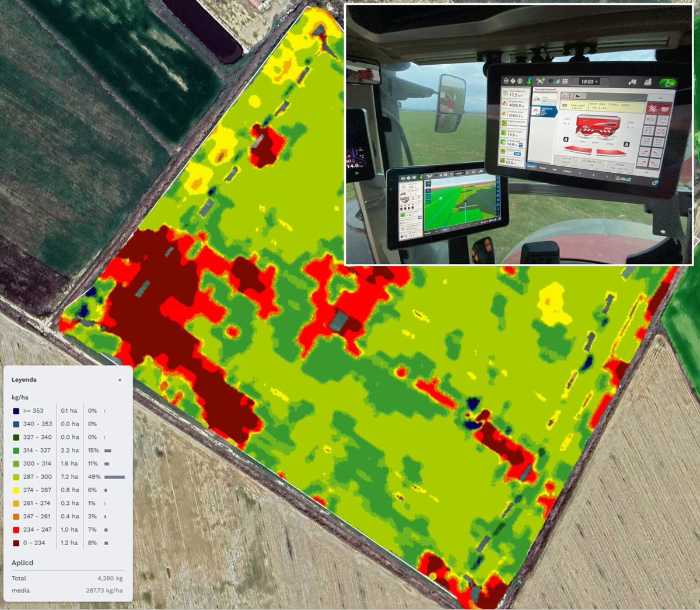Viewport: 700px width, 610px height.
Task: Click the 'Leyenda' panel title
Action: click(x=24, y=379)
